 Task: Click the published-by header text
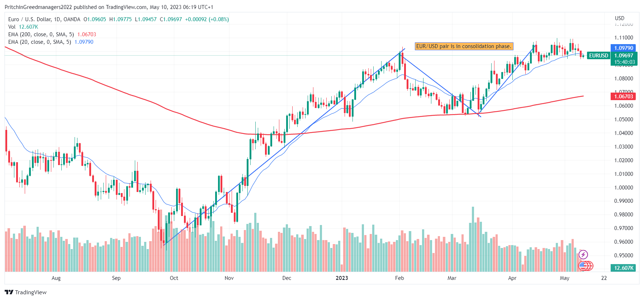pyautogui.click(x=109, y=7)
